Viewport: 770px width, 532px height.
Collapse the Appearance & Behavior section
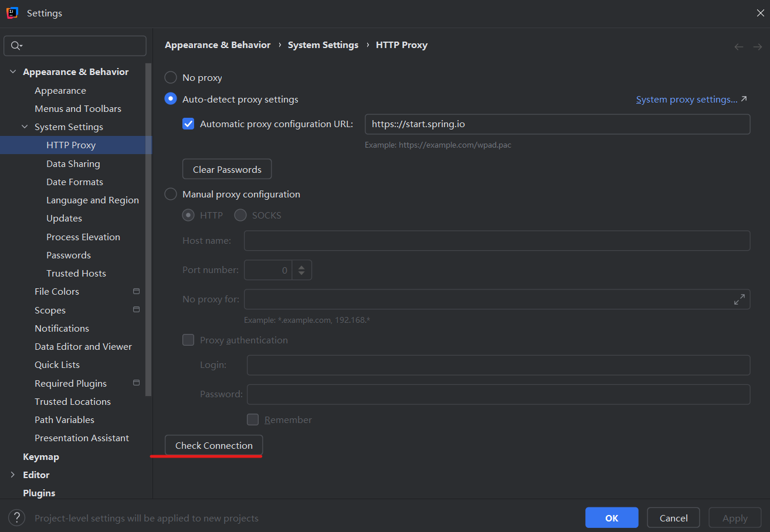pyautogui.click(x=13, y=71)
